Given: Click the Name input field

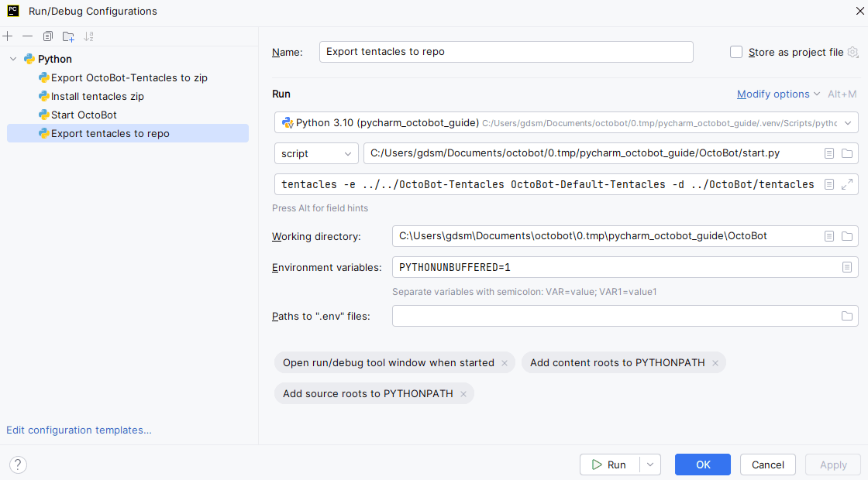Looking at the screenshot, I should (506, 52).
